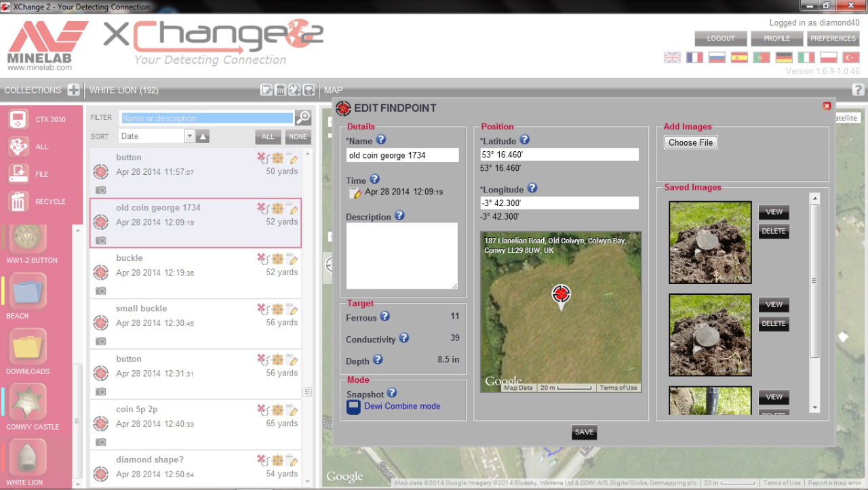
Task: Click the ALL selection button
Action: click(268, 137)
